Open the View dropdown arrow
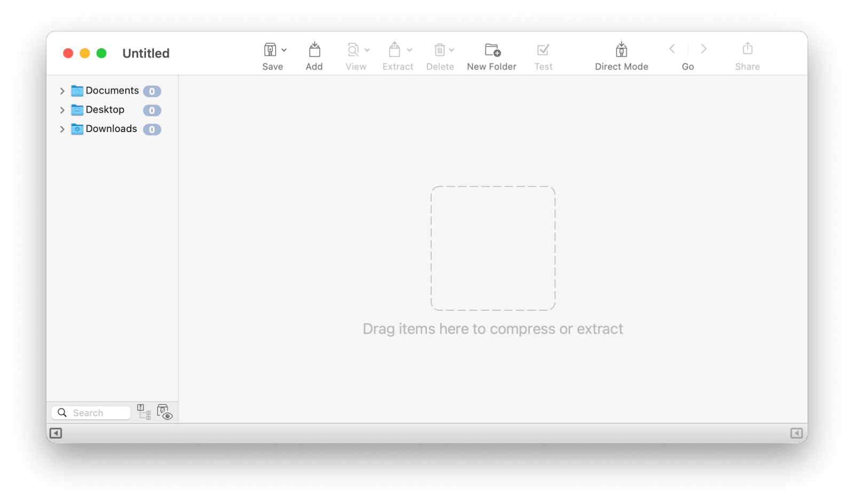 [367, 50]
